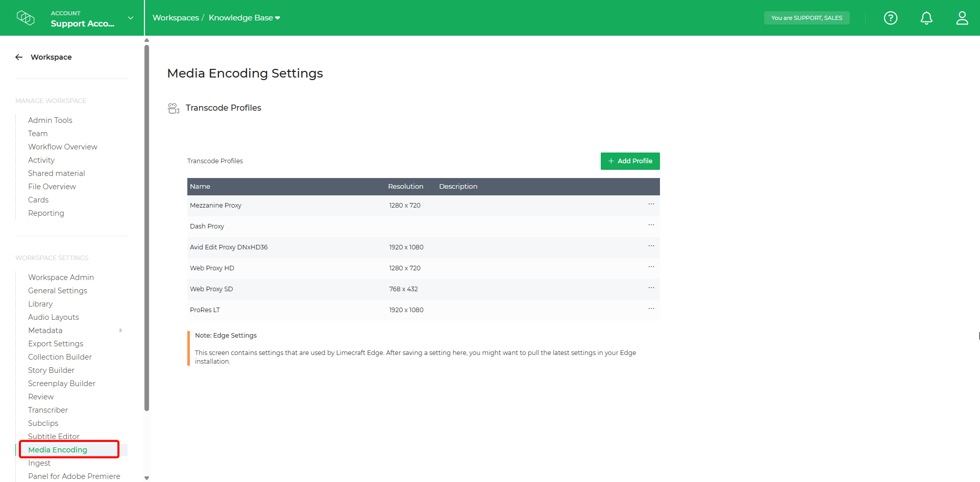Open the options menu for Web Proxy SD
Image resolution: width=980 pixels, height=482 pixels.
click(651, 288)
